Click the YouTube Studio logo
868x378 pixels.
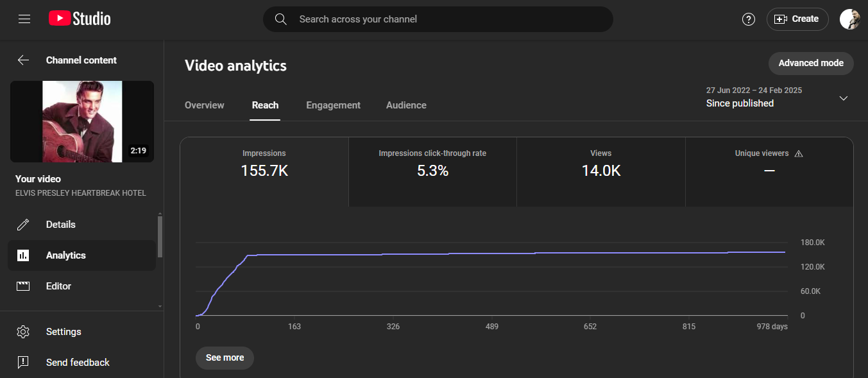[80, 19]
